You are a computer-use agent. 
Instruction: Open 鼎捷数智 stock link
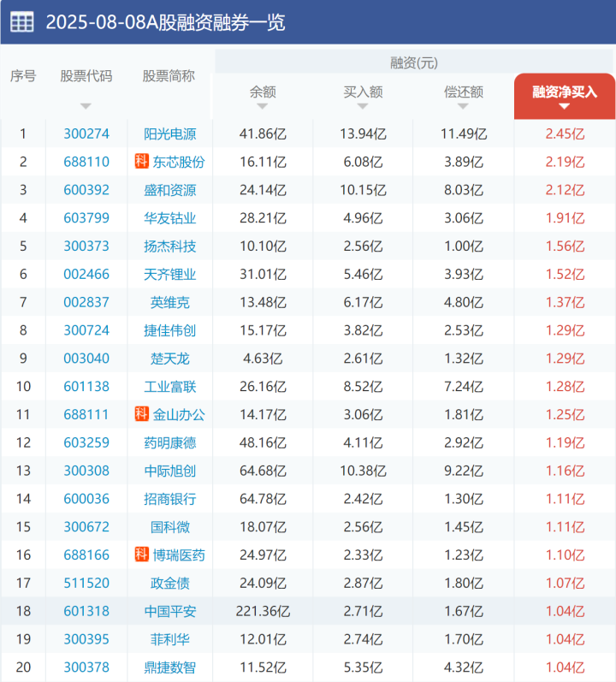point(170,667)
